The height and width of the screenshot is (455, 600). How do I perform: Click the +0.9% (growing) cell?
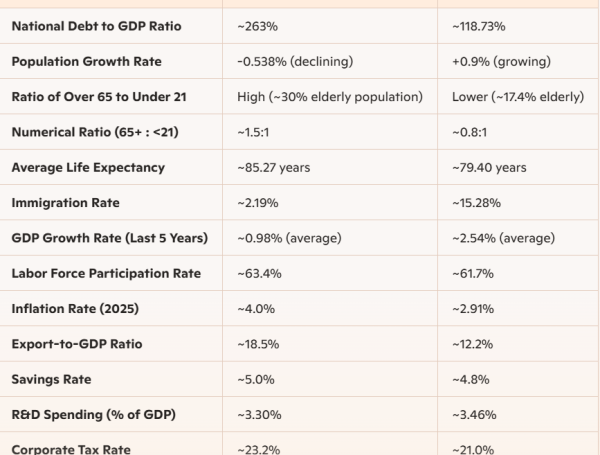click(501, 61)
